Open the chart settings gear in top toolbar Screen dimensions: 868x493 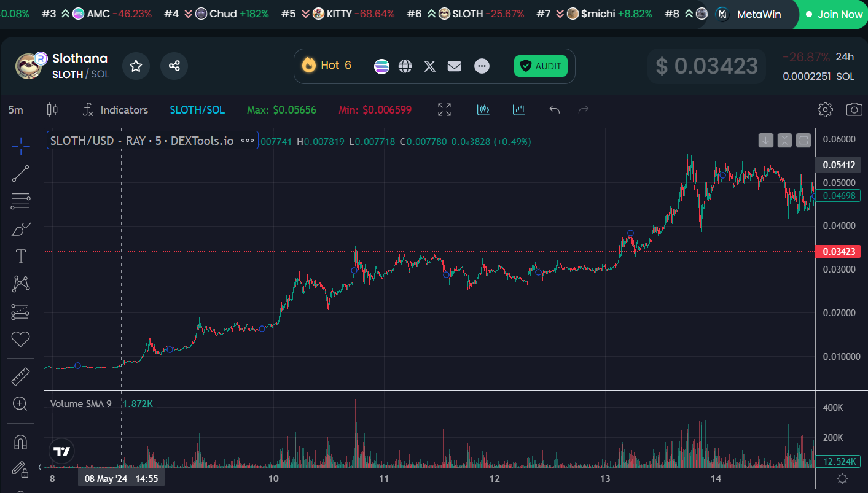click(825, 110)
